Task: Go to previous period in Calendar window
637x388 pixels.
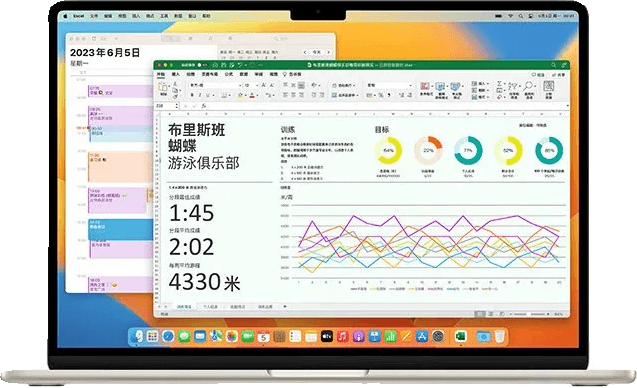Action: tap(305, 52)
